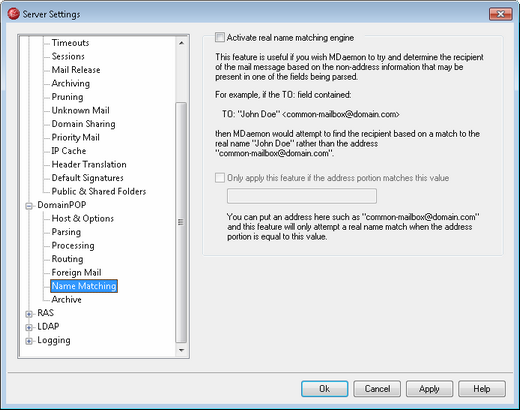Image resolution: width=520 pixels, height=410 pixels.
Task: Go to Header Translation settings
Action: (x=89, y=164)
